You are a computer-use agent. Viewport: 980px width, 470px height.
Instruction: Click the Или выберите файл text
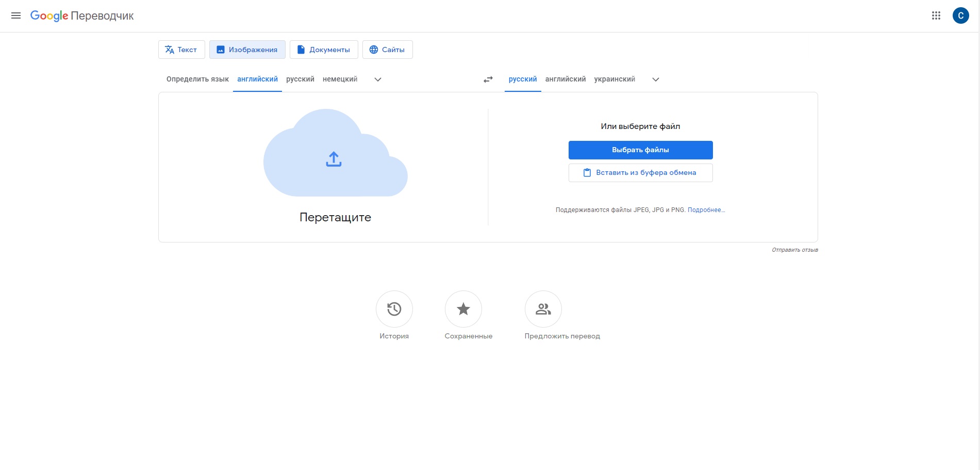pos(640,126)
